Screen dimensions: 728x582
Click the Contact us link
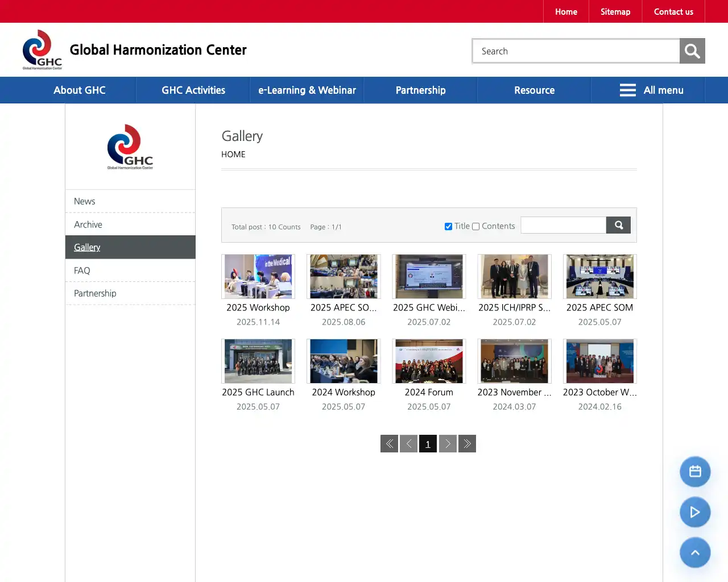coord(673,11)
